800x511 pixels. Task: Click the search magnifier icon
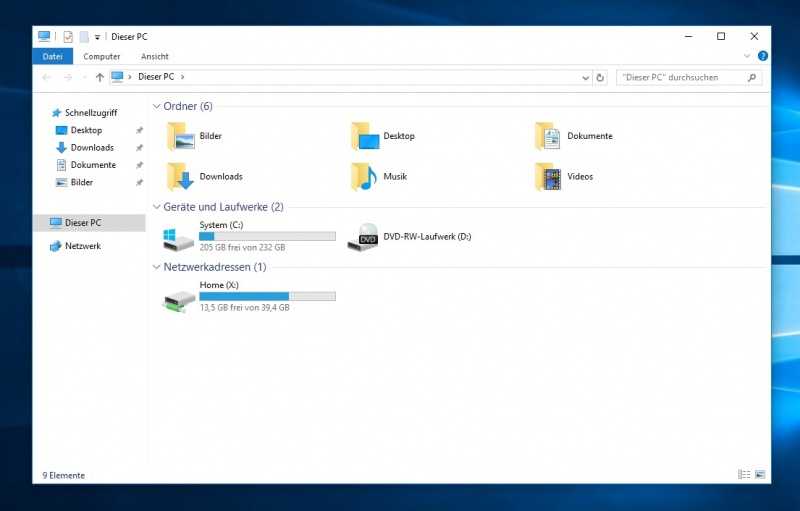click(752, 78)
